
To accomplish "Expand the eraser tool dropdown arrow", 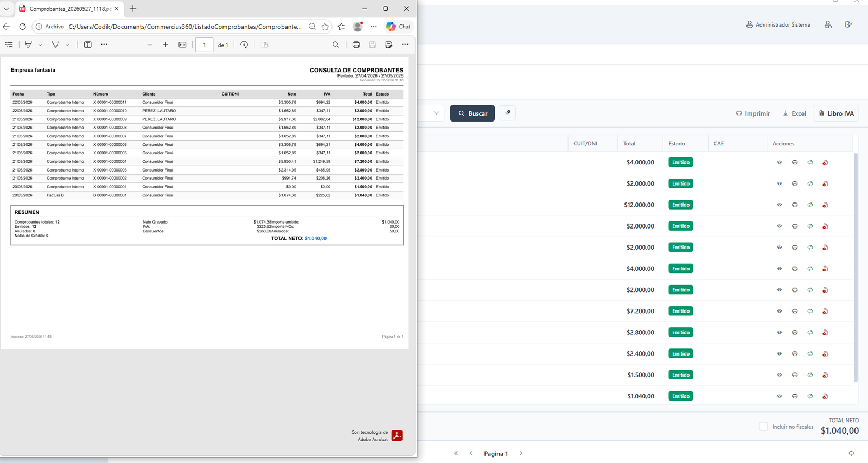I will pyautogui.click(x=67, y=45).
